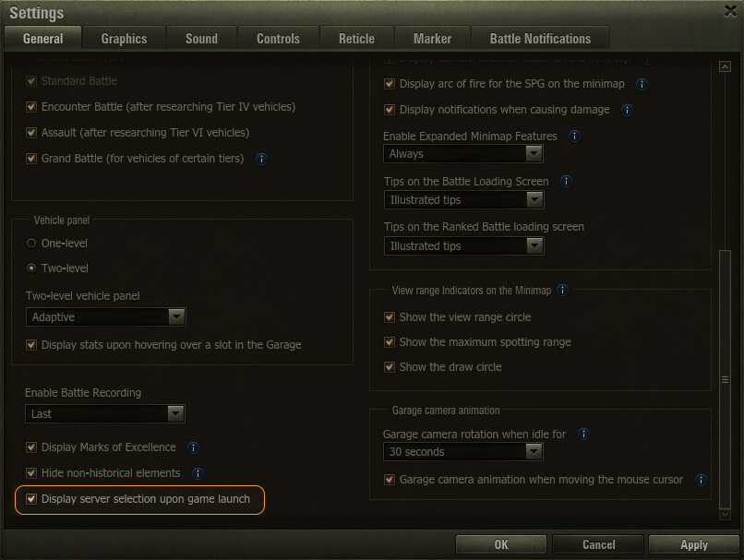The height and width of the screenshot is (560, 744).
Task: Click info icon beside Hide non-historical elements
Action: tap(198, 473)
